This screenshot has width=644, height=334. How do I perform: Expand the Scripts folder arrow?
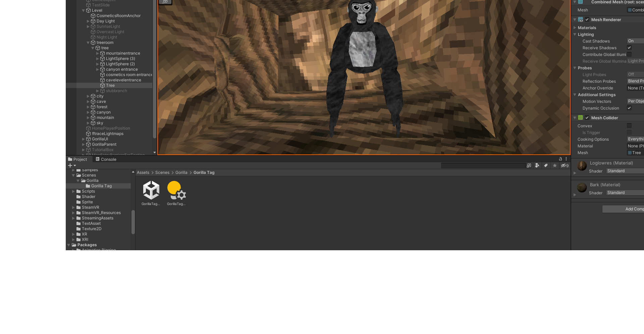(x=73, y=191)
